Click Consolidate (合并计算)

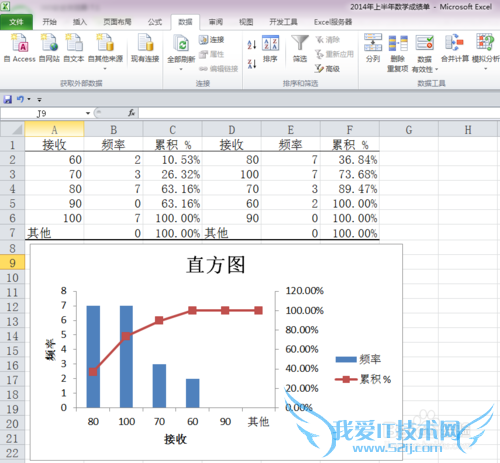coord(455,48)
